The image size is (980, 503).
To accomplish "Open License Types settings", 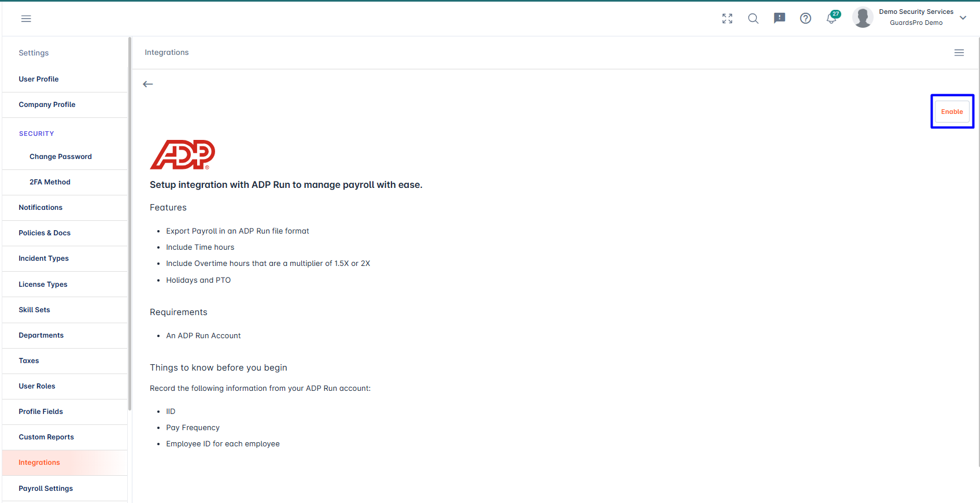I will pos(65,284).
